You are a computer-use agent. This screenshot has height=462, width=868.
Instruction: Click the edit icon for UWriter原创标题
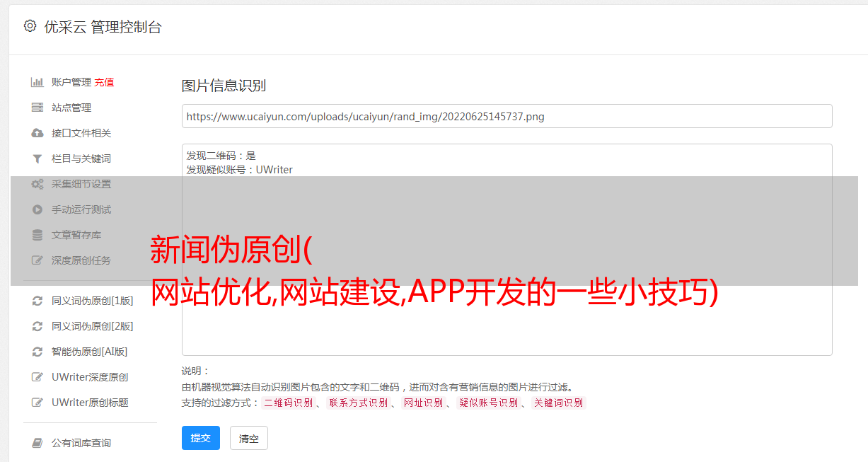(37, 403)
